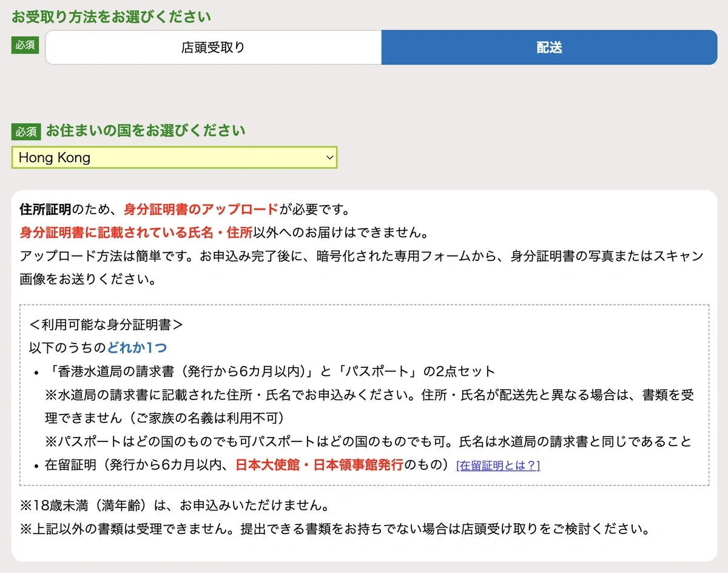This screenshot has width=728, height=573.
Task: Open the Hong Kong country dropdown
Action: 174,158
